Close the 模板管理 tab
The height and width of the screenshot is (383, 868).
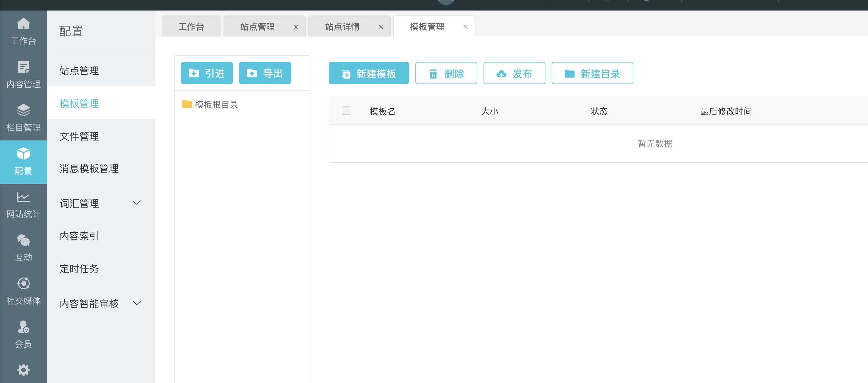[465, 27]
